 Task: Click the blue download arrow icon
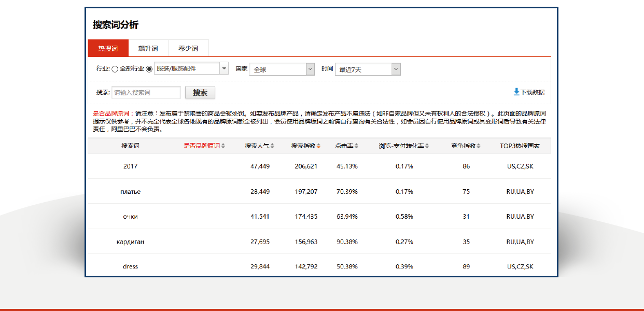516,92
